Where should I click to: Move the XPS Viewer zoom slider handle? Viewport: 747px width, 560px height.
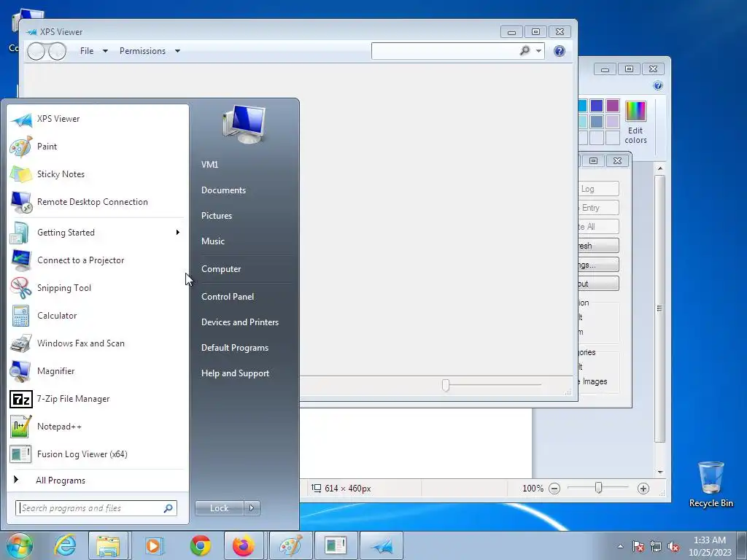tap(446, 385)
